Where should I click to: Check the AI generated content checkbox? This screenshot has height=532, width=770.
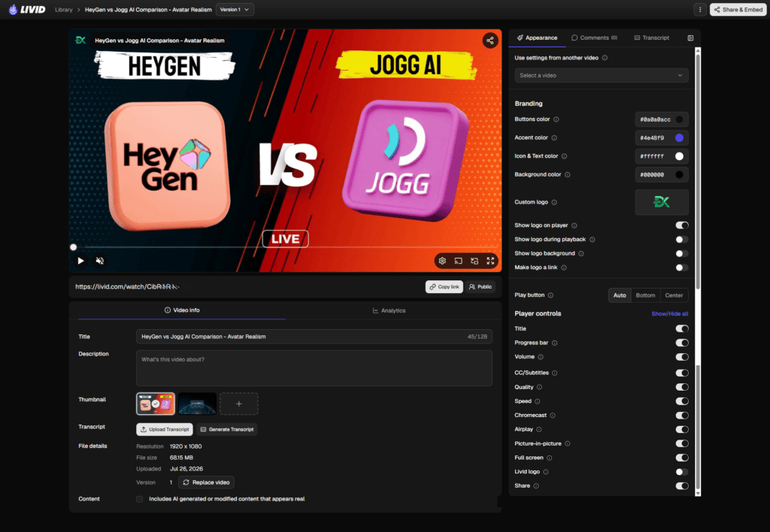click(x=139, y=499)
